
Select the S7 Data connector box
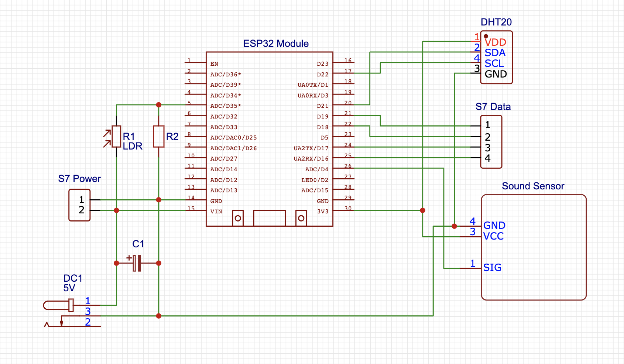(491, 142)
